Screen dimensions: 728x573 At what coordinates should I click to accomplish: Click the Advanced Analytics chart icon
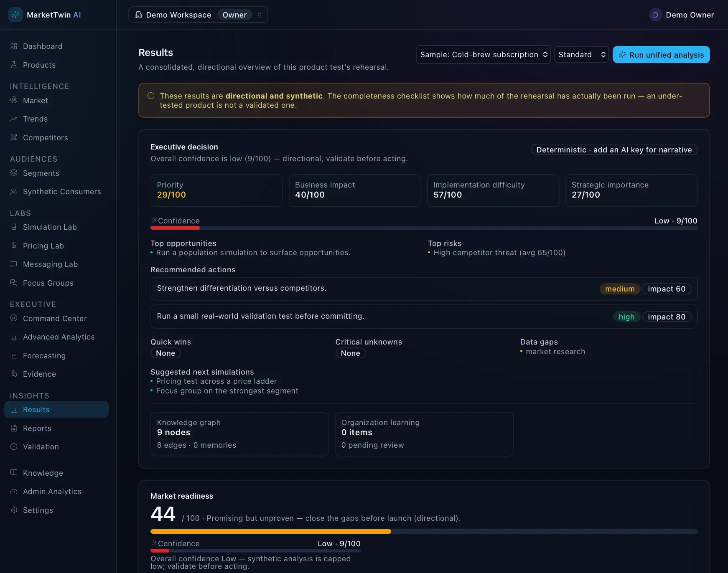tap(14, 337)
